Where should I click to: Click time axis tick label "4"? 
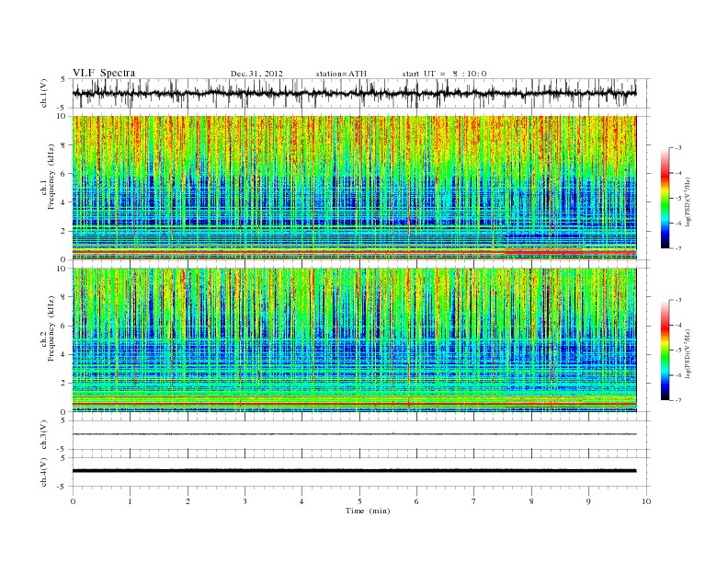click(x=301, y=501)
